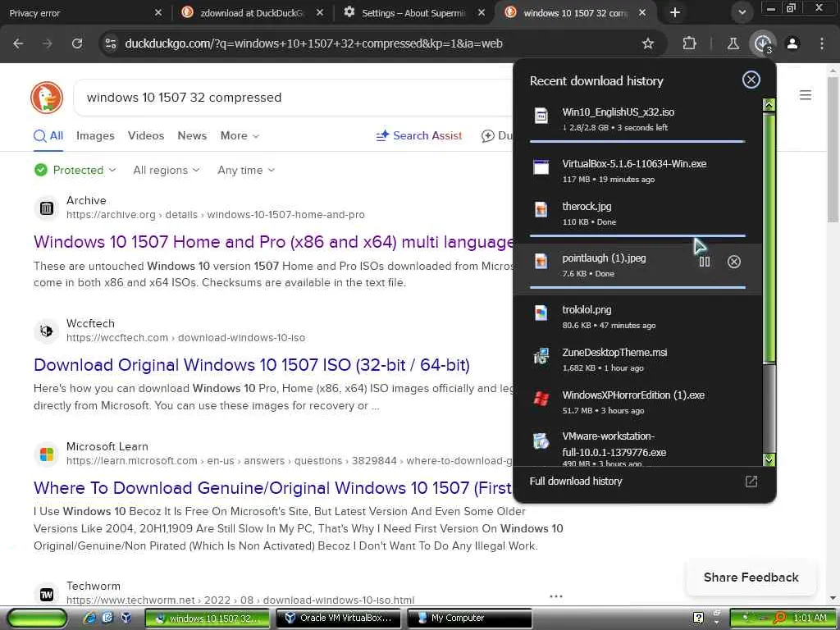This screenshot has width=840, height=630.
Task: Toggle Protected safe search dropdown
Action: [75, 170]
